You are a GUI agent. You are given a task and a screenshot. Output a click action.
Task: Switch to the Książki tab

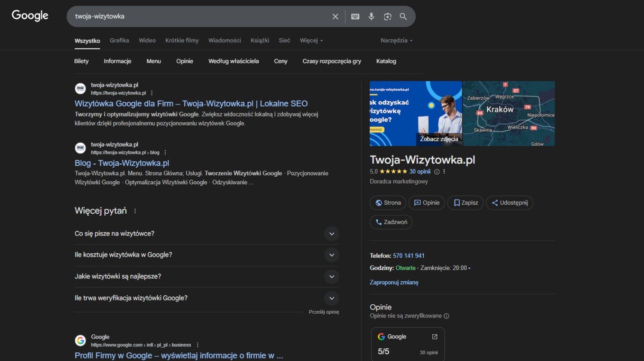coord(260,40)
